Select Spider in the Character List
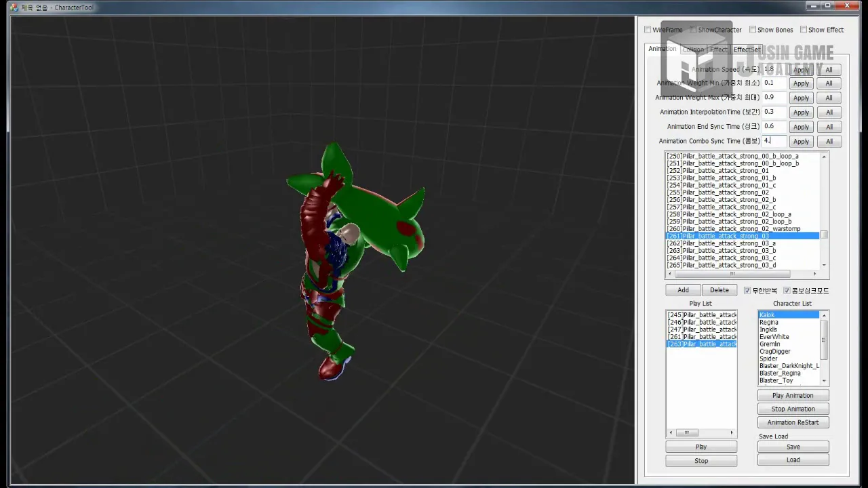The image size is (868, 488). point(789,359)
